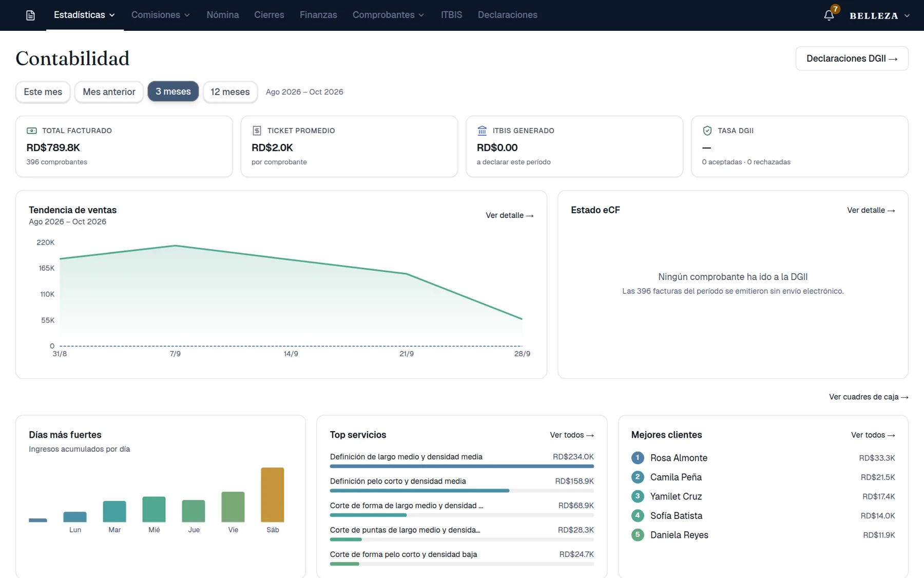Go to the Finanzas tab
This screenshot has height=578, width=924.
318,15
